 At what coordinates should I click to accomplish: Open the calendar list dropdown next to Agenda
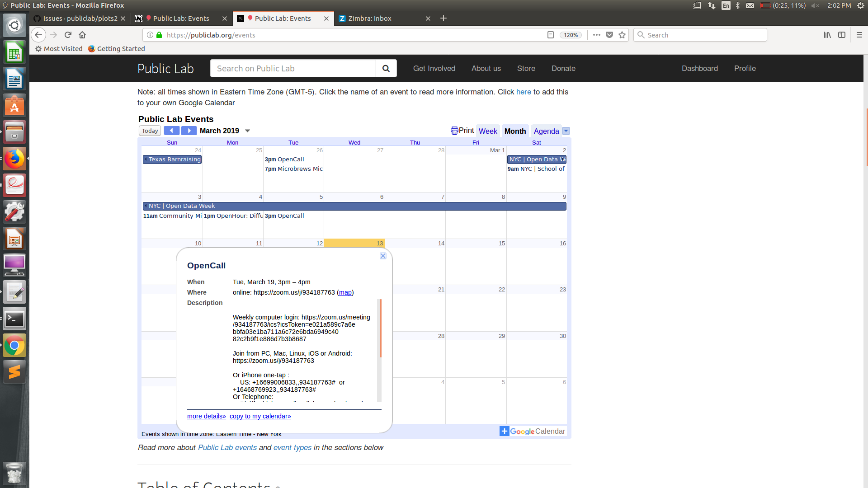click(566, 131)
